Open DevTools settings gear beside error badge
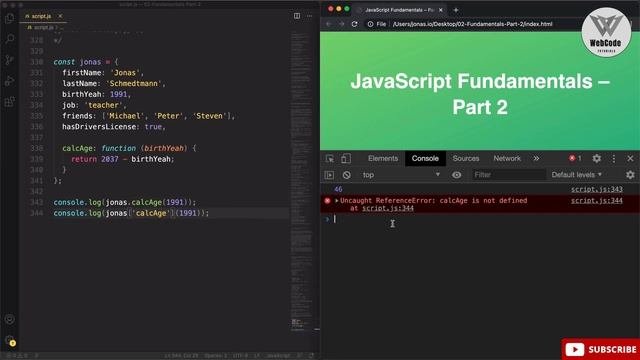The height and width of the screenshot is (360, 640). pos(596,158)
